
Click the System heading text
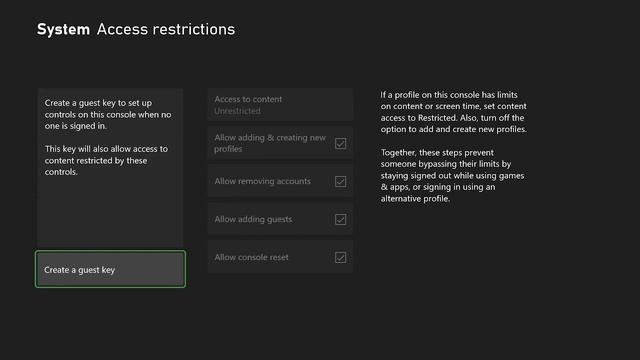point(63,29)
